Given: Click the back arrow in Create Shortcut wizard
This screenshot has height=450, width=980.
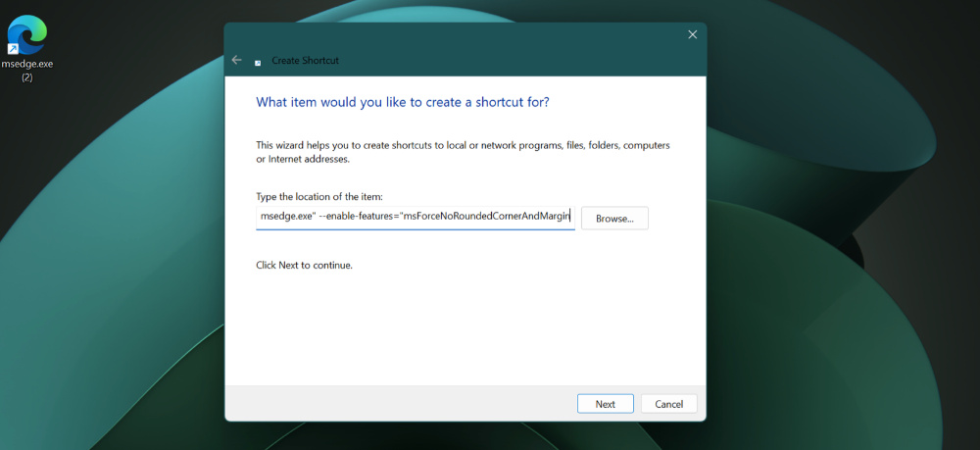Looking at the screenshot, I should click(x=236, y=60).
